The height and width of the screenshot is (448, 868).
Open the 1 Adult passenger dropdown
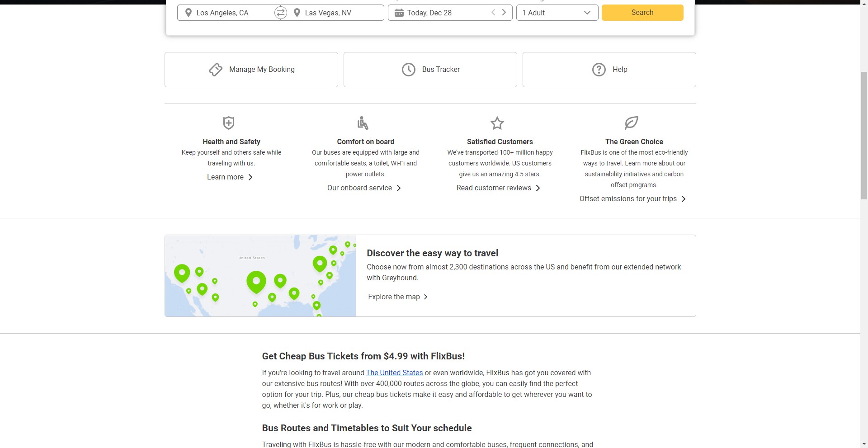coord(557,13)
